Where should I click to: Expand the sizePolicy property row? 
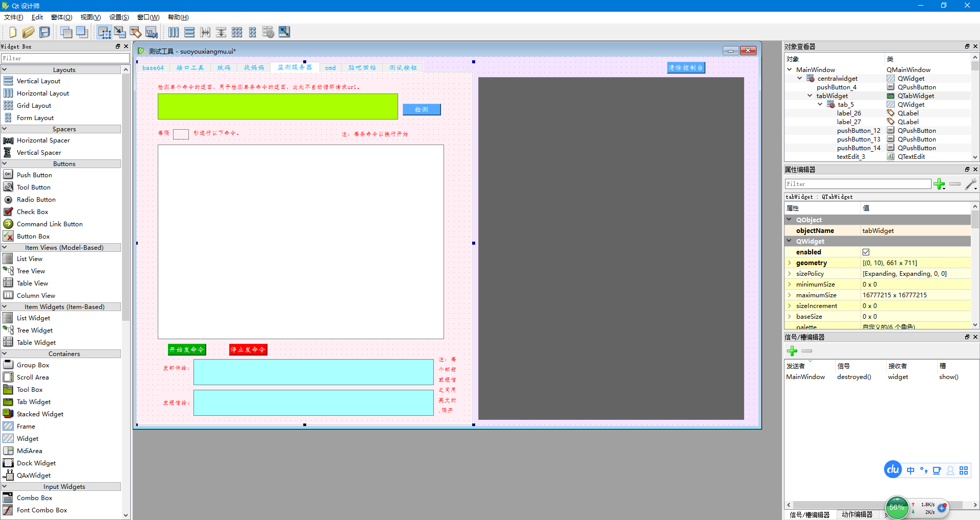click(790, 273)
